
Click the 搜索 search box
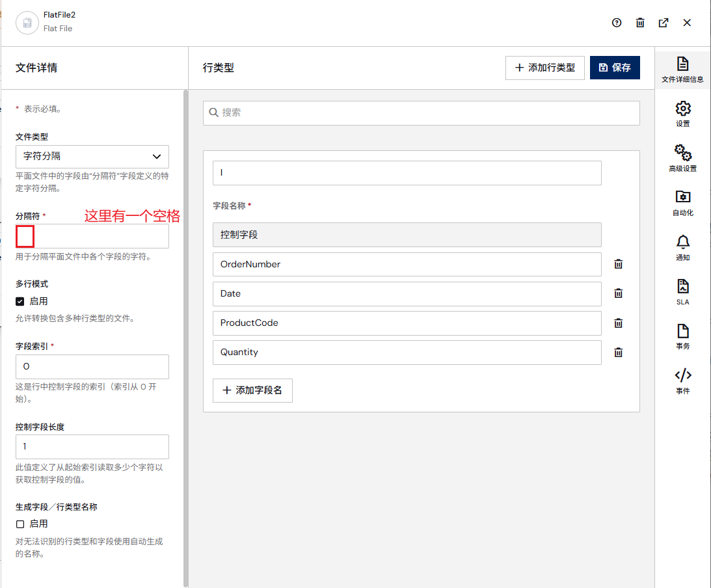click(422, 113)
